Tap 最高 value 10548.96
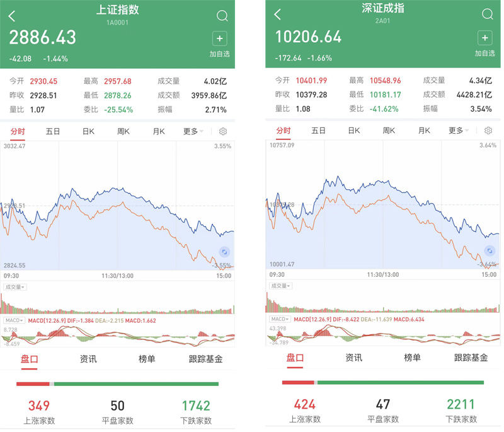The height and width of the screenshot is (432, 504). (385, 81)
